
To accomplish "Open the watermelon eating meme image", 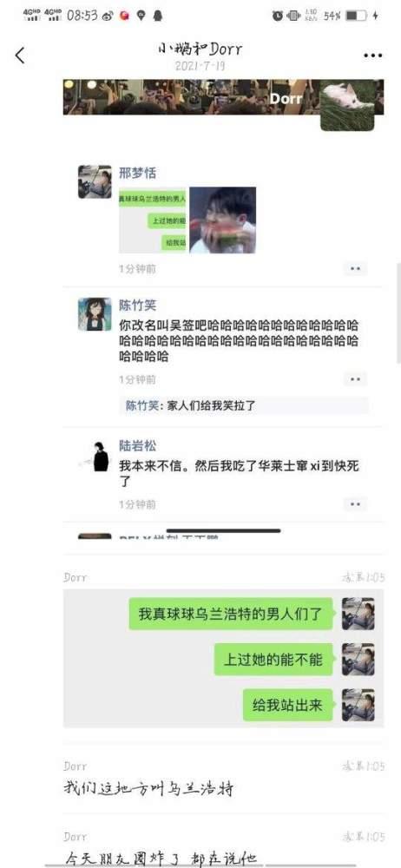I will (223, 220).
